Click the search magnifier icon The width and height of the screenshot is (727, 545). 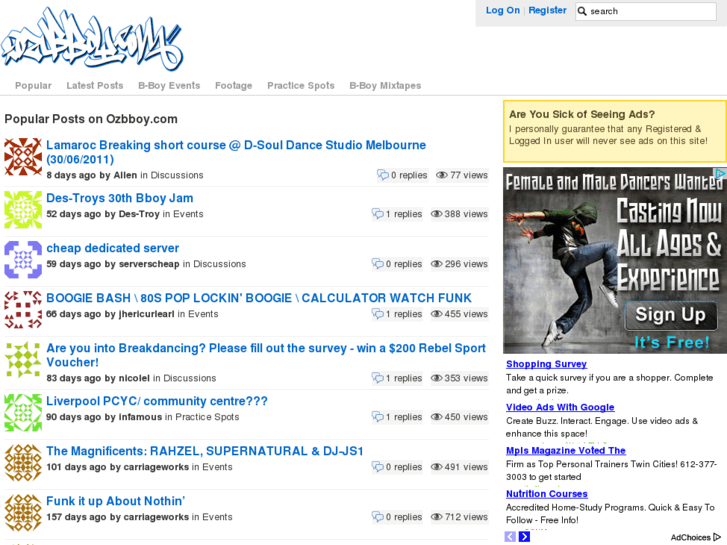(582, 11)
